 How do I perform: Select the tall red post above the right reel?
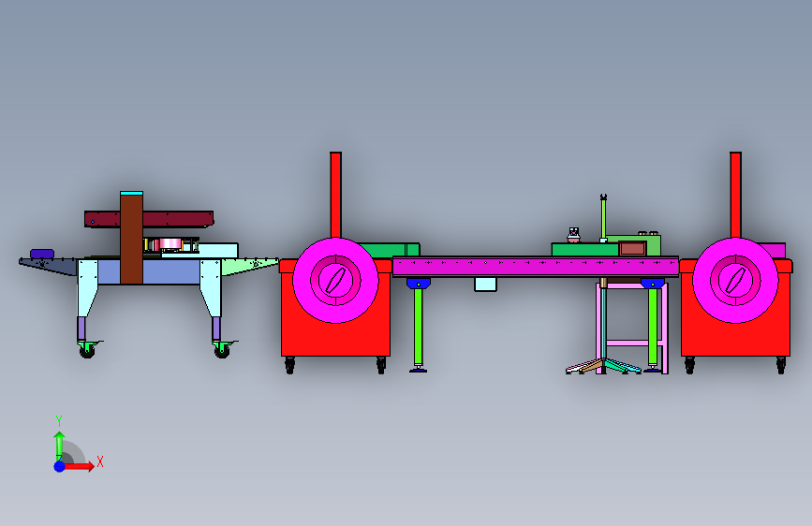point(735,195)
